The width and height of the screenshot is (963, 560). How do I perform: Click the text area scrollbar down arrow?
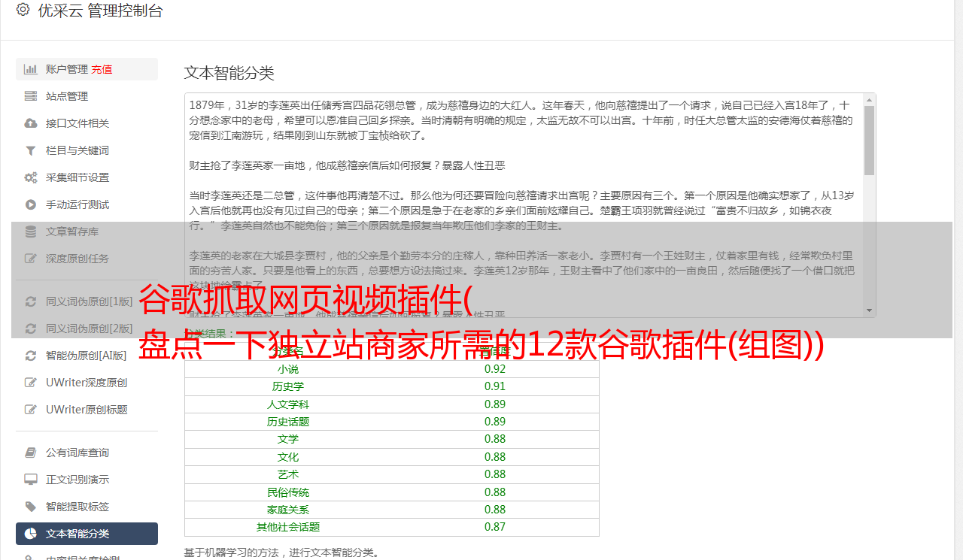coord(869,310)
